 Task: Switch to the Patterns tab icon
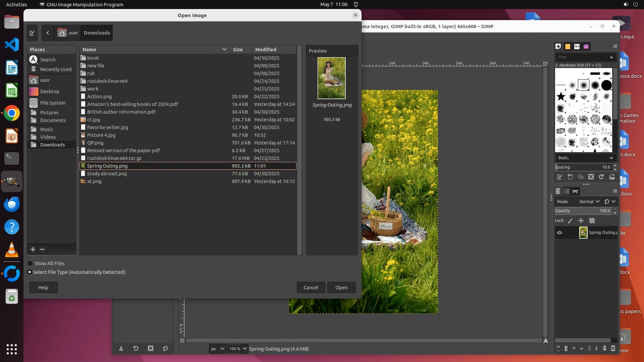point(568,47)
